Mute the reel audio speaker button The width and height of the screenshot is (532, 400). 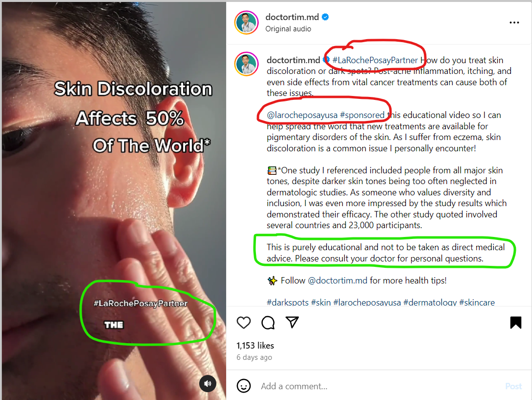(208, 383)
